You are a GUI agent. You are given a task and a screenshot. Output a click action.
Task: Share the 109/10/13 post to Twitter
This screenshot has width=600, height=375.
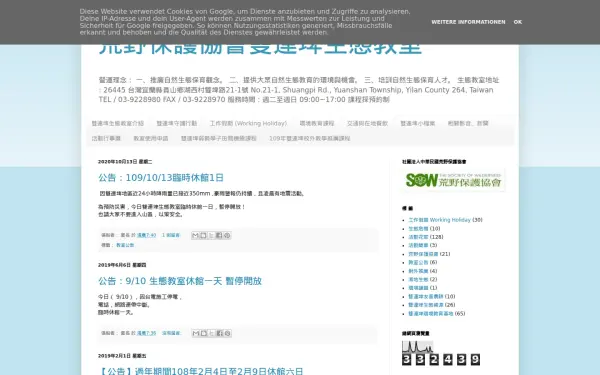(211, 235)
